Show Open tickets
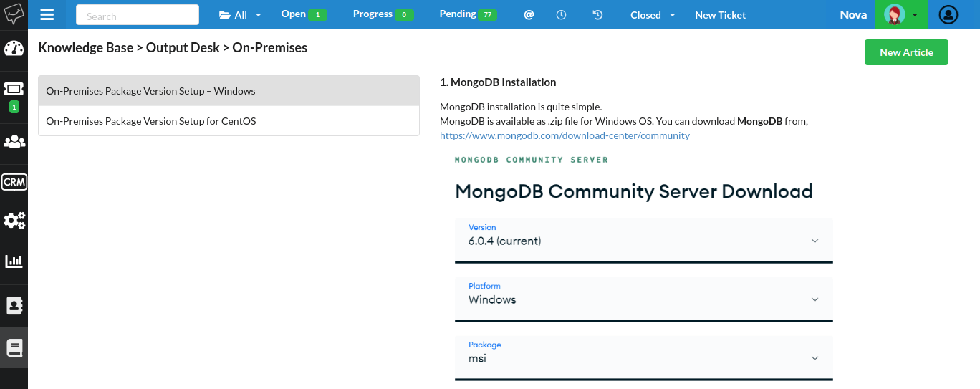 (304, 14)
